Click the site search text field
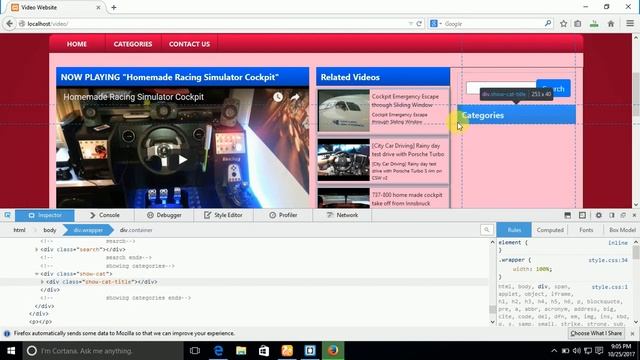Screen dimensions: 640x360 501,88
